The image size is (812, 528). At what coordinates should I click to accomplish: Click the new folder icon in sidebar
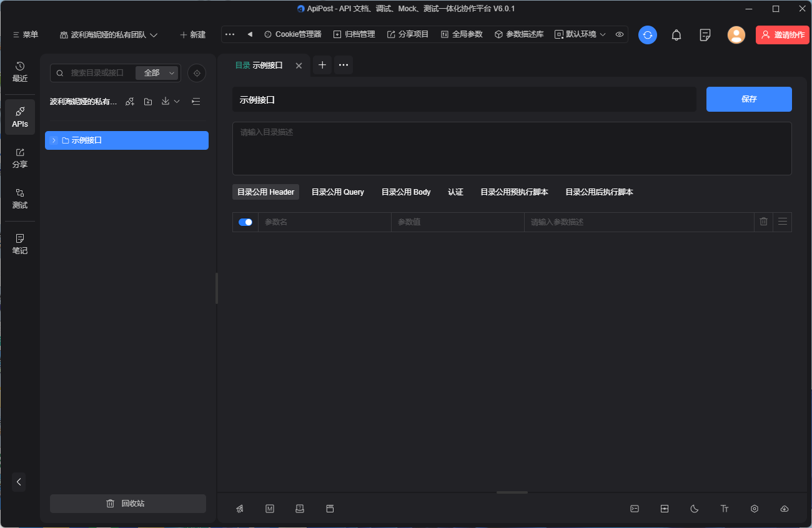[x=148, y=102]
